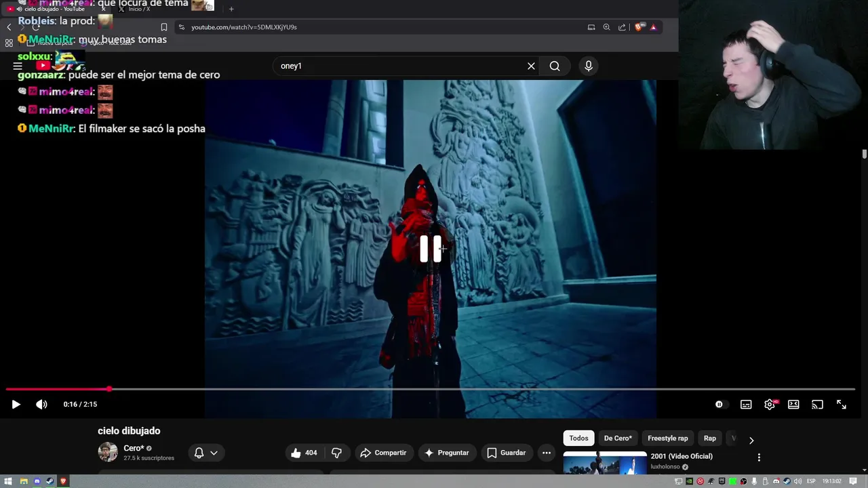868x488 pixels.
Task: Click the Compartir share button
Action: coord(383,453)
